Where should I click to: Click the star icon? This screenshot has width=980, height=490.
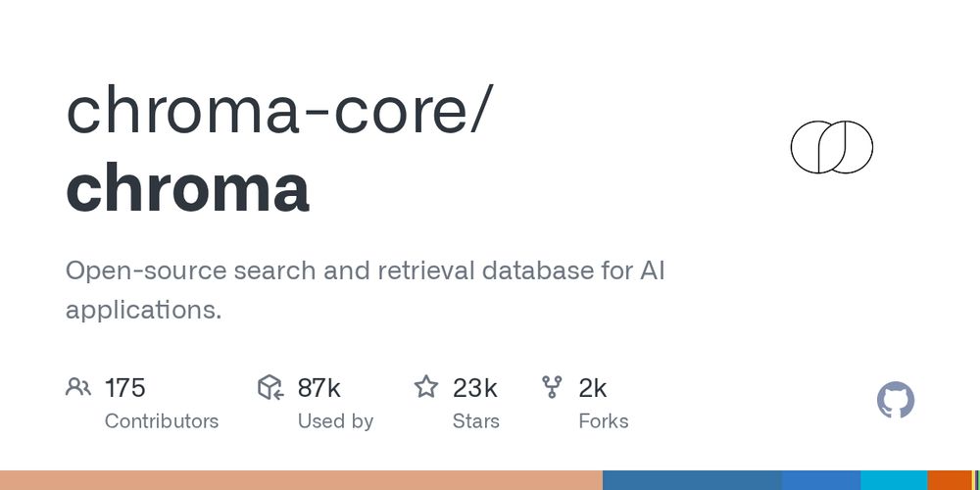[x=426, y=387]
